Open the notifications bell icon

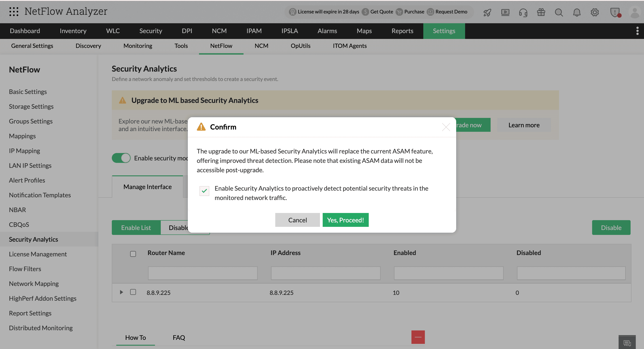pos(577,12)
